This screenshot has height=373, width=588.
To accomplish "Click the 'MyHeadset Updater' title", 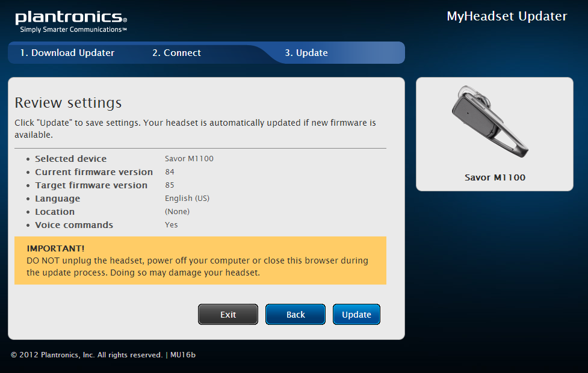I will pyautogui.click(x=507, y=16).
